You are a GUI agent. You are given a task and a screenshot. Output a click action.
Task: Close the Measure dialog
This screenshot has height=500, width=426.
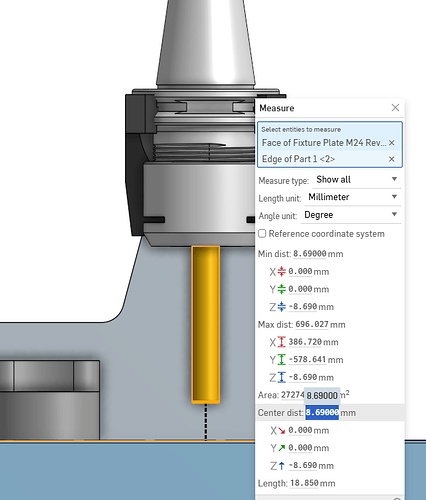(395, 108)
